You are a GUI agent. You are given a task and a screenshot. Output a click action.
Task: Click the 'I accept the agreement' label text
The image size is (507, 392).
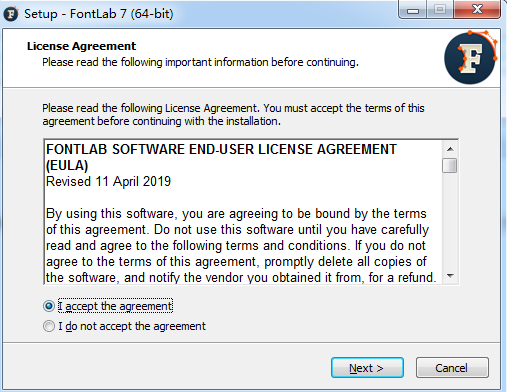click(x=115, y=306)
